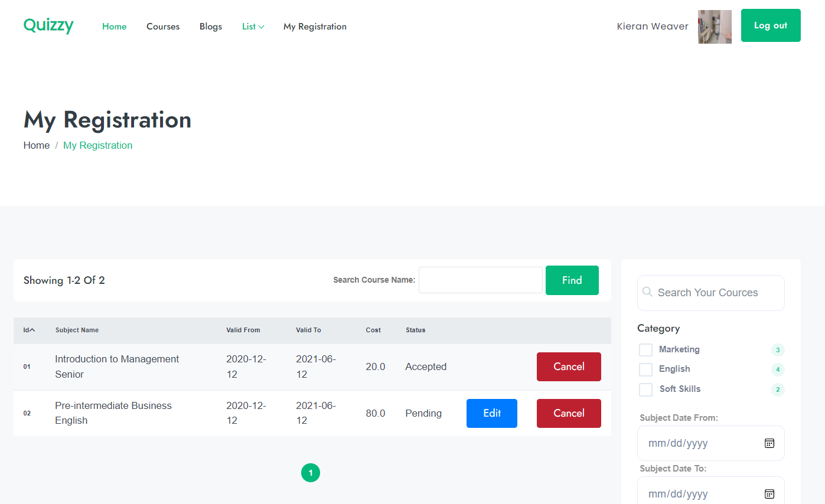This screenshot has width=825, height=504.
Task: Open the Subject Date From calendar icon
Action: [769, 443]
